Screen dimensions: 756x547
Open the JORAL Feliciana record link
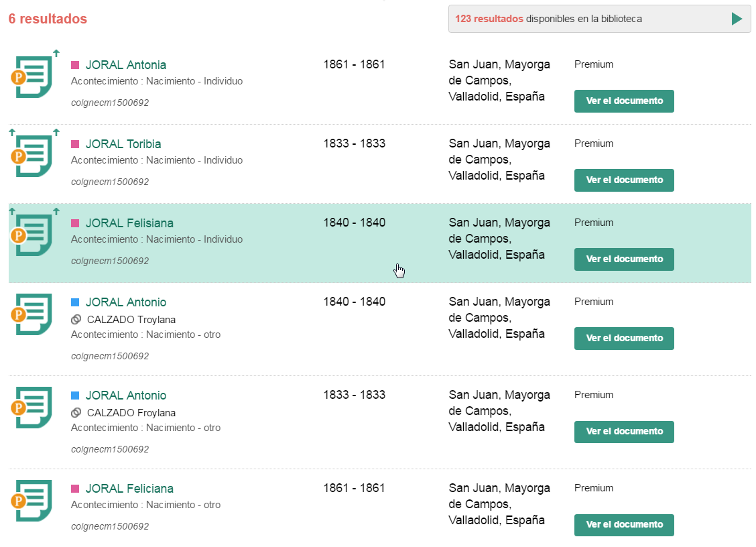click(x=129, y=489)
